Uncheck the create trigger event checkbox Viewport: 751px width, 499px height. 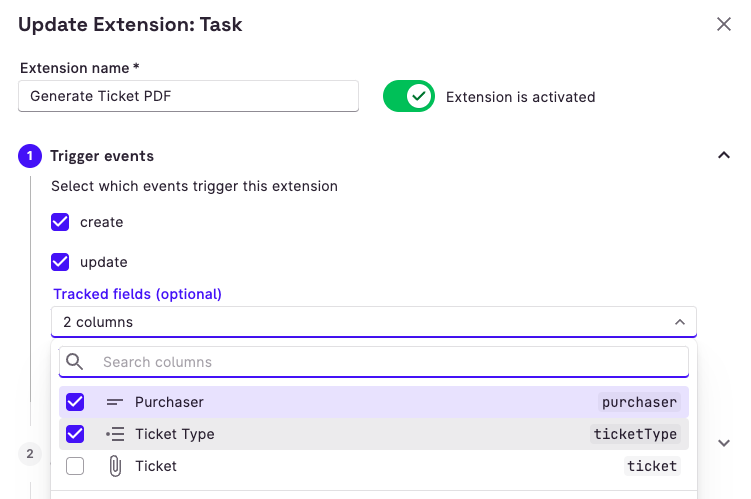tap(61, 222)
